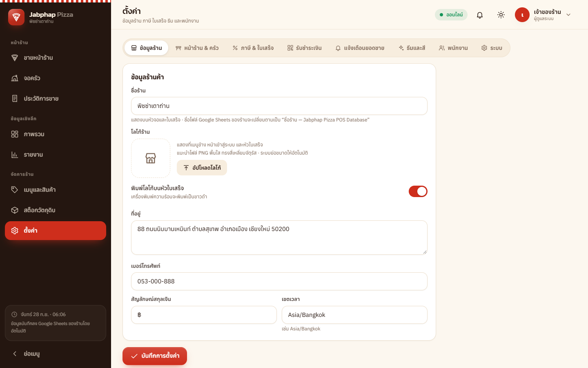The image size is (588, 368).
Task: Toggle light/dark theme sun icon
Action: 501,15
